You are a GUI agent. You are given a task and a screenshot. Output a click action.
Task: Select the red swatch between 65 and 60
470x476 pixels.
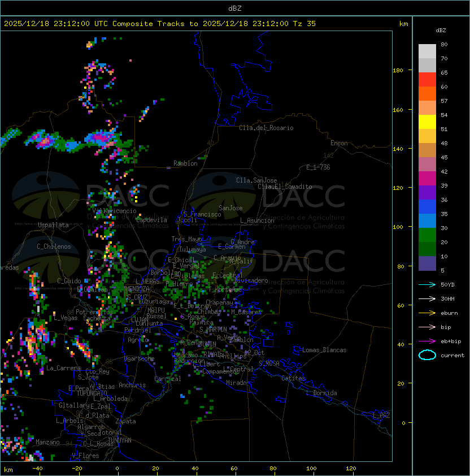427,80
